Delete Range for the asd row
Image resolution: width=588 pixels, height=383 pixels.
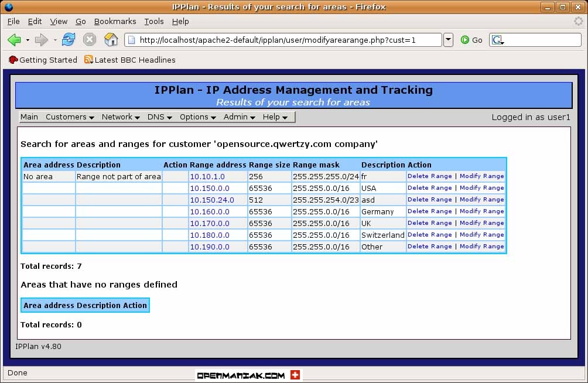point(430,199)
